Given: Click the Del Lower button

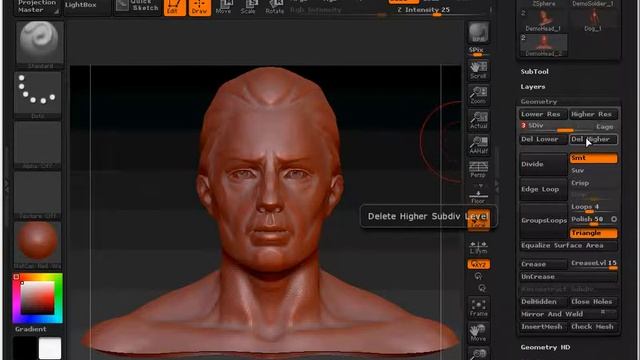Looking at the screenshot, I should coord(543,139).
